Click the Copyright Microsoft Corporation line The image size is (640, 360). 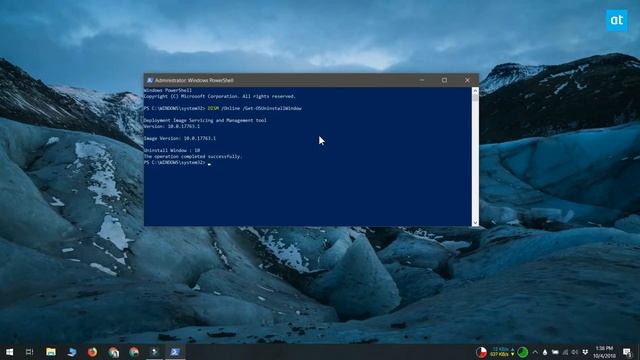point(220,97)
